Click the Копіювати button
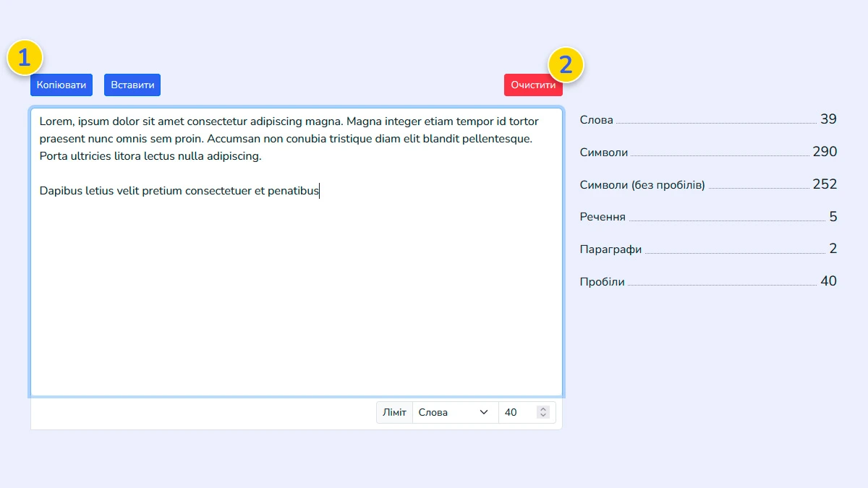This screenshot has width=868, height=488. [61, 85]
